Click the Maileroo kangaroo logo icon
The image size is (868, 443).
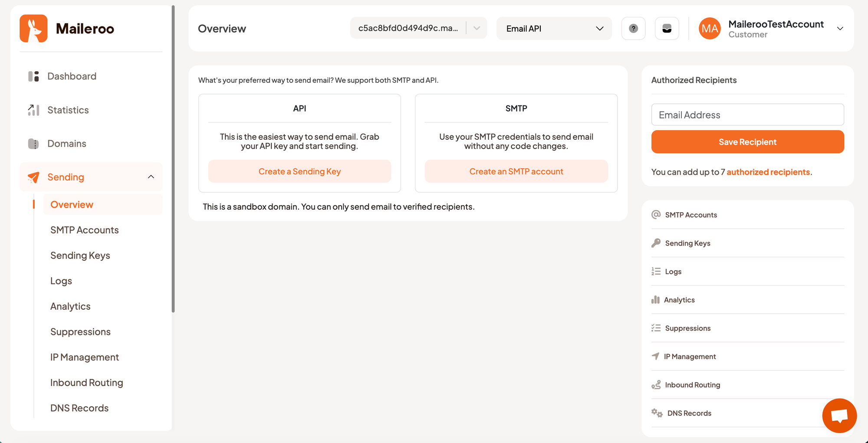pyautogui.click(x=33, y=29)
